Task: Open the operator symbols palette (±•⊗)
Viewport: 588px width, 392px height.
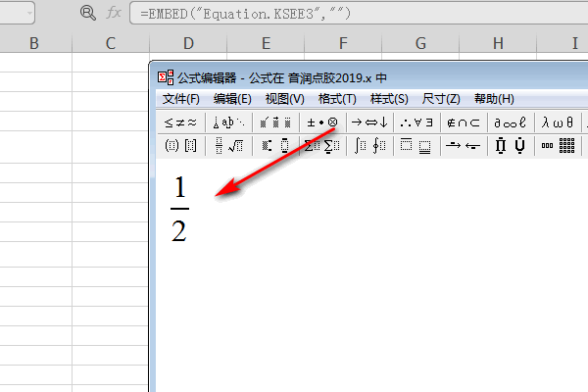Action: click(322, 122)
